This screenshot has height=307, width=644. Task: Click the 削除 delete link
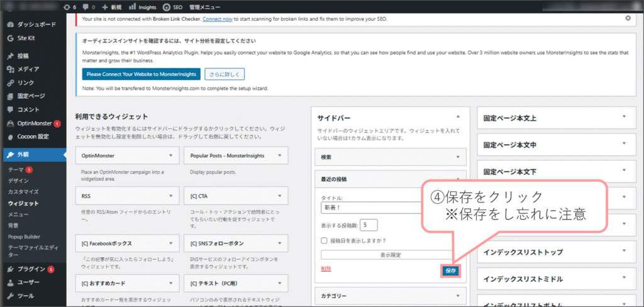coord(326,269)
